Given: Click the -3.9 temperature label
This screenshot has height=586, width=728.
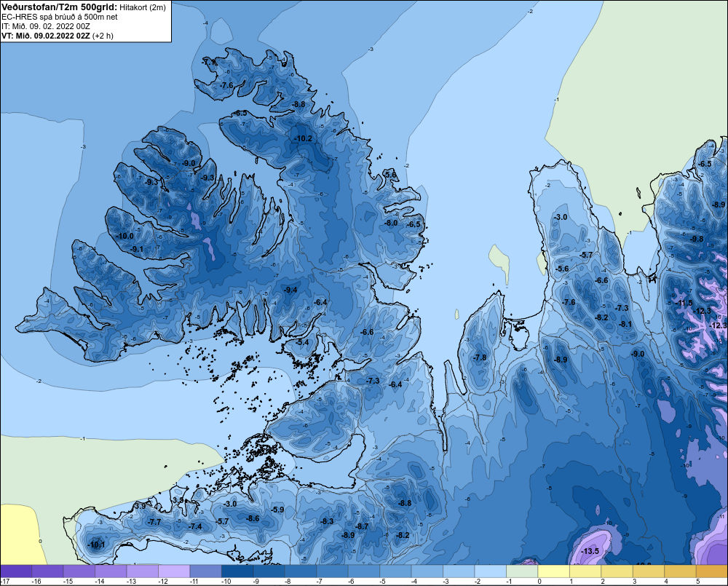Looking at the screenshot, I should click(140, 506).
